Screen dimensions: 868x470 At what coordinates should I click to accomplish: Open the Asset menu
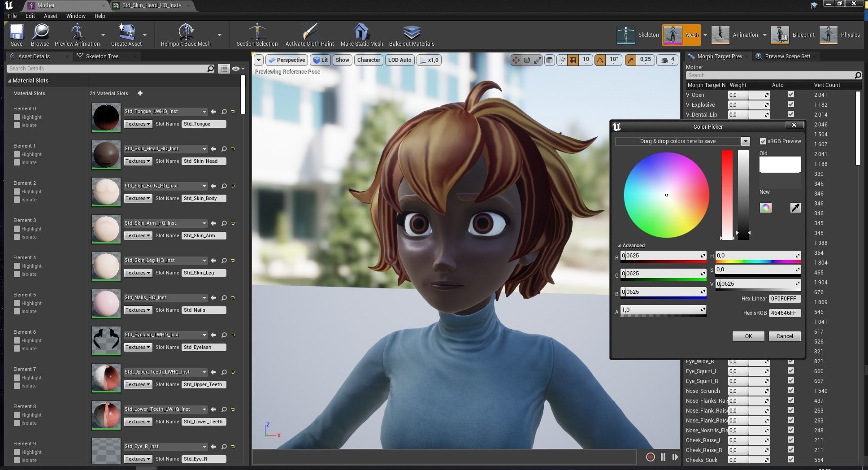[50, 16]
